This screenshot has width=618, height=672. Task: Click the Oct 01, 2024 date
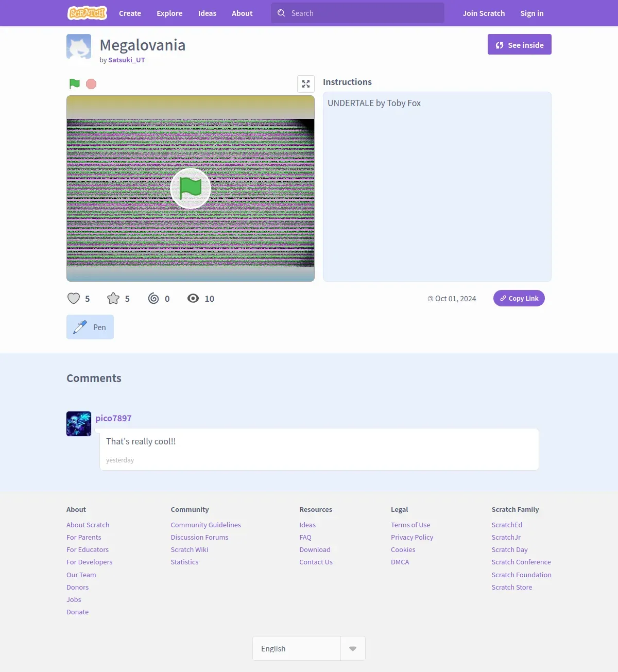point(456,299)
